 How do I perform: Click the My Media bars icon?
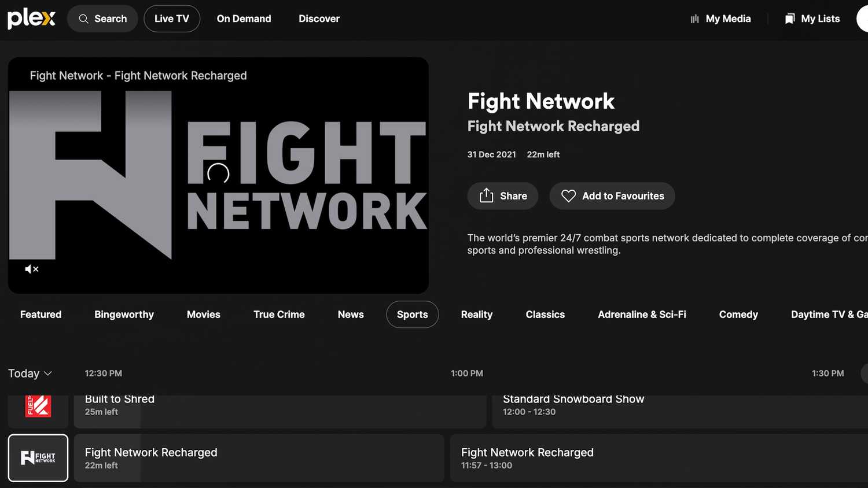coord(695,19)
